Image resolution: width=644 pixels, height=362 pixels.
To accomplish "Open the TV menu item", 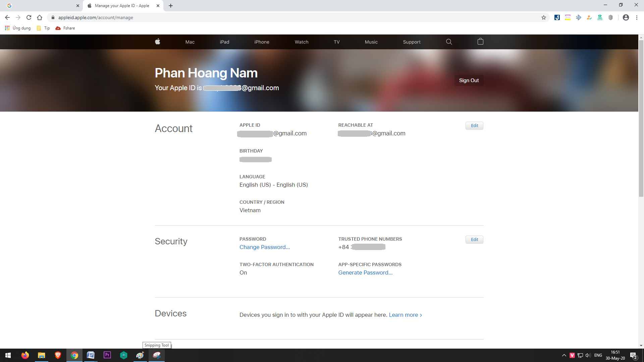I will tap(337, 42).
